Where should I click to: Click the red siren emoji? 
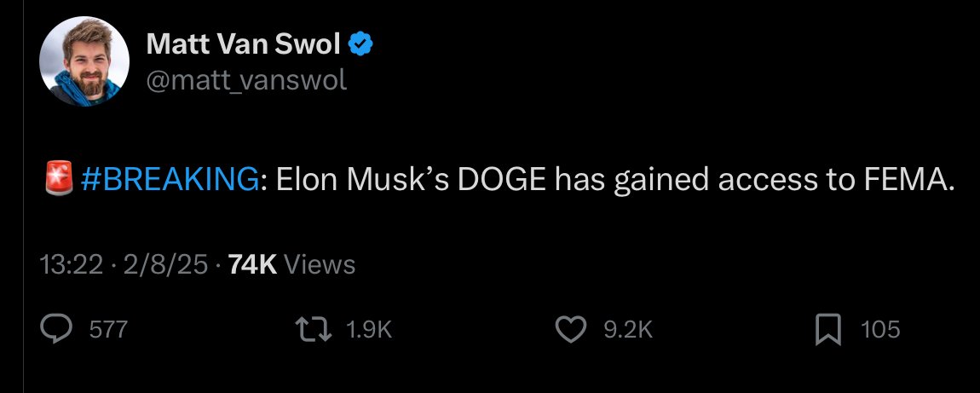(x=60, y=177)
